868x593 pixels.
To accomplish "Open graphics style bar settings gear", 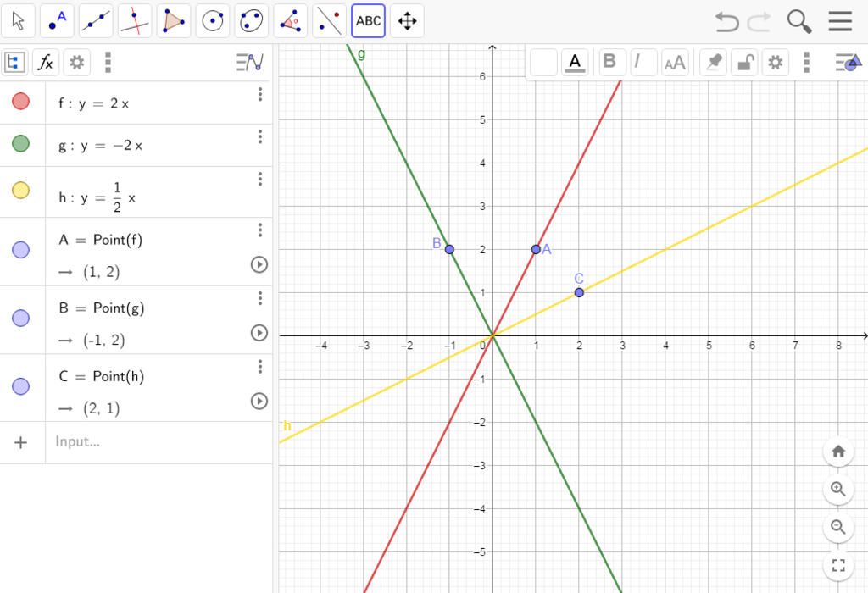I will [775, 62].
